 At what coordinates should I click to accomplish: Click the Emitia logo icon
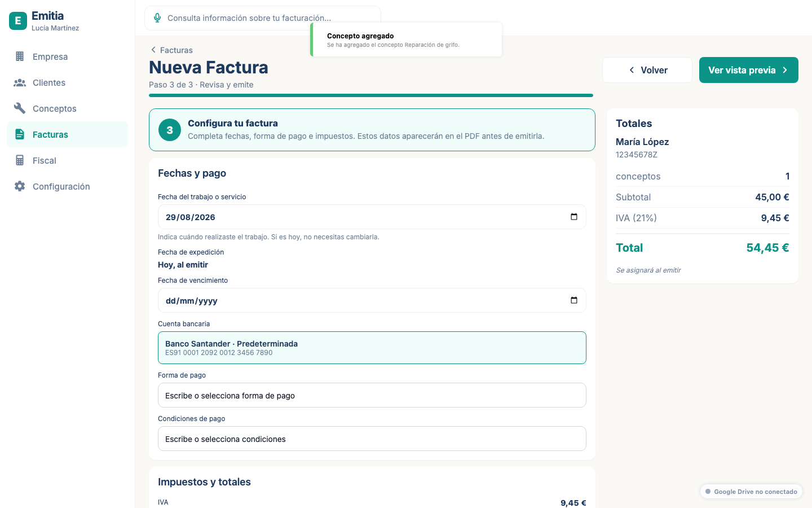18,21
